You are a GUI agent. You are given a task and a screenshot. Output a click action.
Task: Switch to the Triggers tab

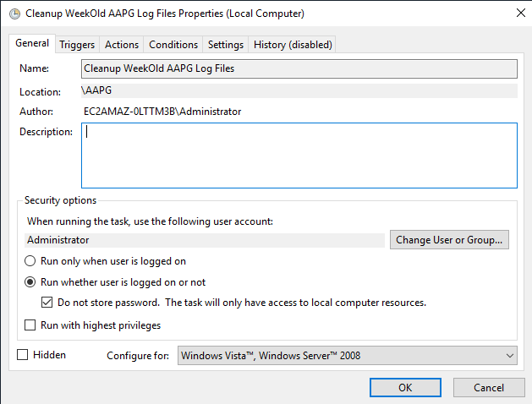coord(77,45)
